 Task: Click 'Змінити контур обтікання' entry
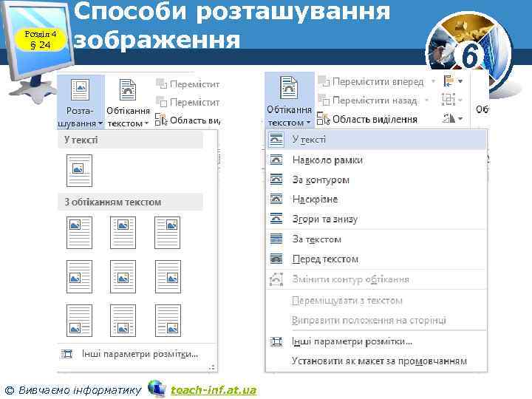376,279
